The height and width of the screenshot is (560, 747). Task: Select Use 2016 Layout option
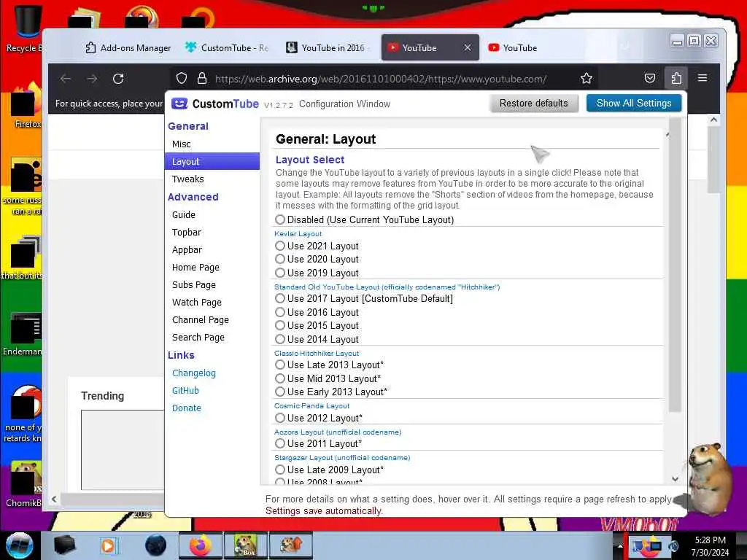[280, 312]
